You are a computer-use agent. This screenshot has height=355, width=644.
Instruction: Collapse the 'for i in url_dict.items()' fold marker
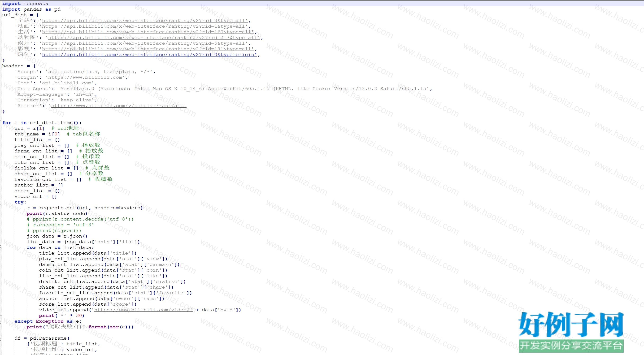tap(1, 123)
